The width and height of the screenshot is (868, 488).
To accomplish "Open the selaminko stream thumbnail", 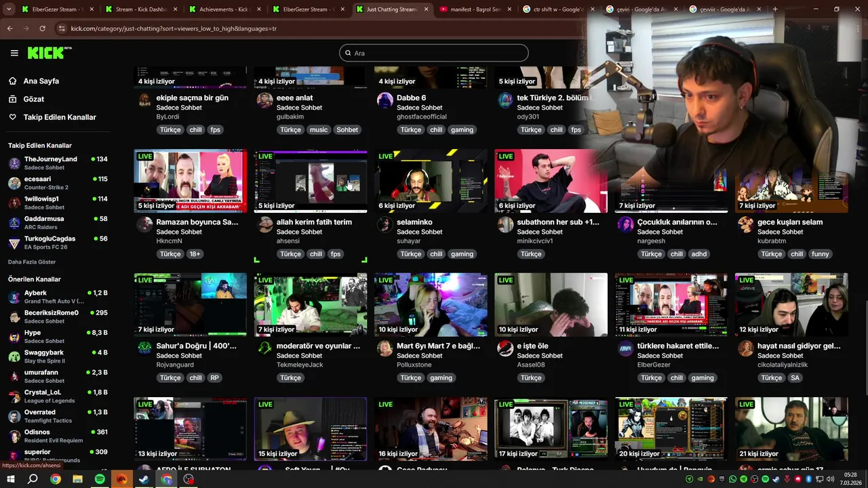I will coord(431,181).
